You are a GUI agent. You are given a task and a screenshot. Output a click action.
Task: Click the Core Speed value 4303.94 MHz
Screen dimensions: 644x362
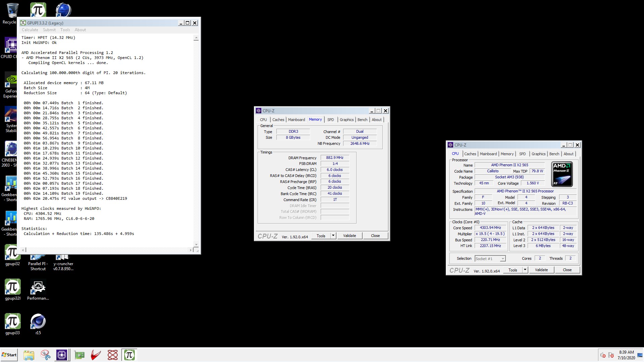point(490,228)
